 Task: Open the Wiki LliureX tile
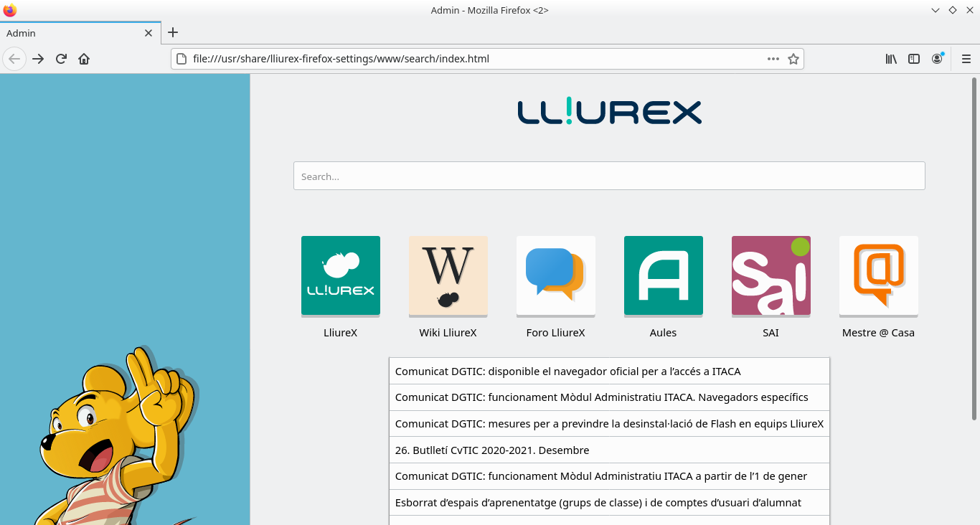(x=448, y=275)
